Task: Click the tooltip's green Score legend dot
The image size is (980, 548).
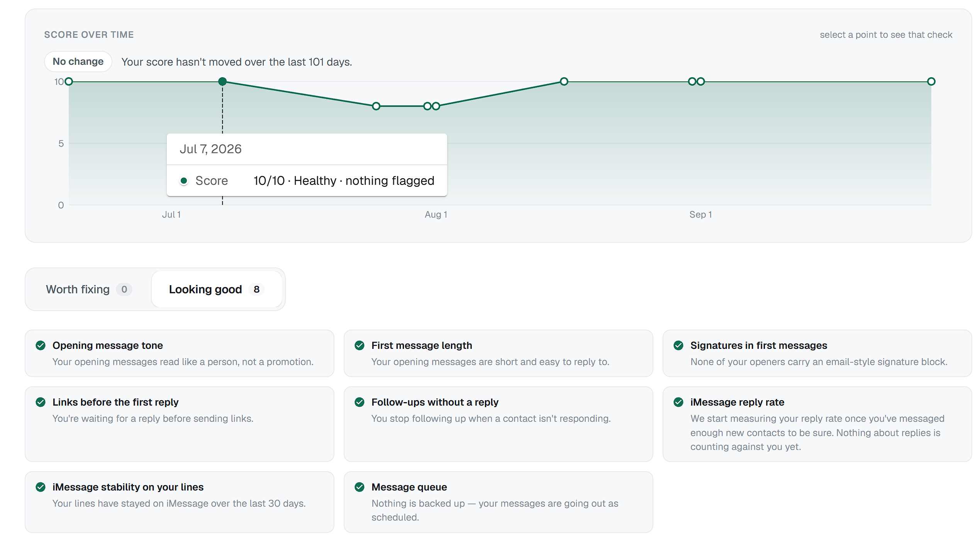Action: [184, 181]
